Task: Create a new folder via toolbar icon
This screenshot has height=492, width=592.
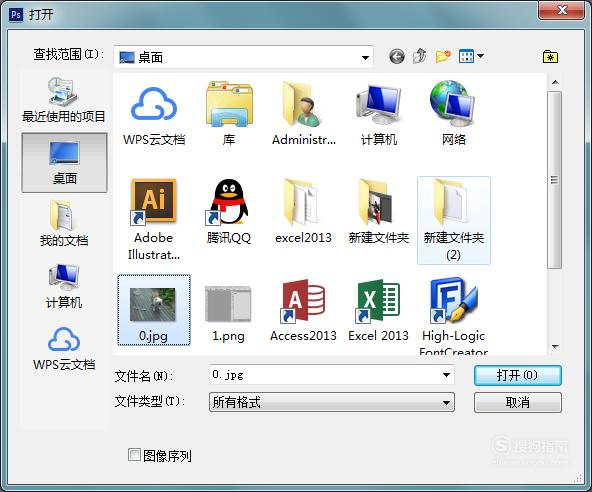Action: [x=443, y=56]
